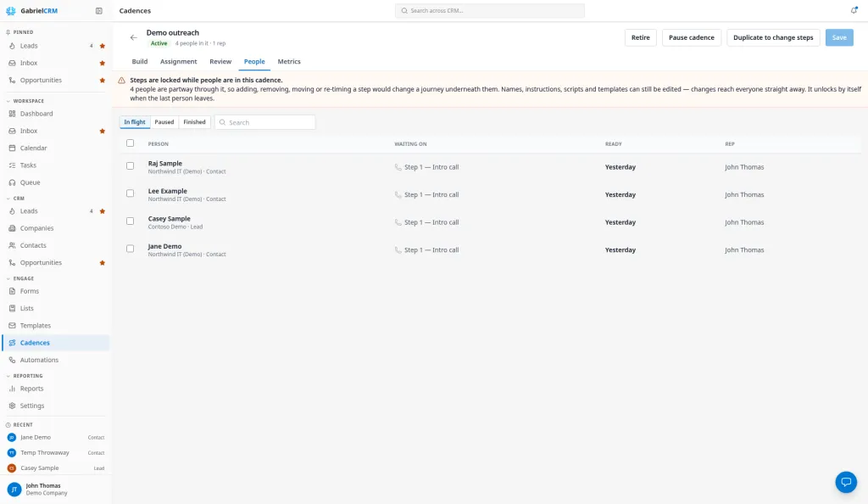Open Automations from the sidebar
The width and height of the screenshot is (868, 504).
55,360
